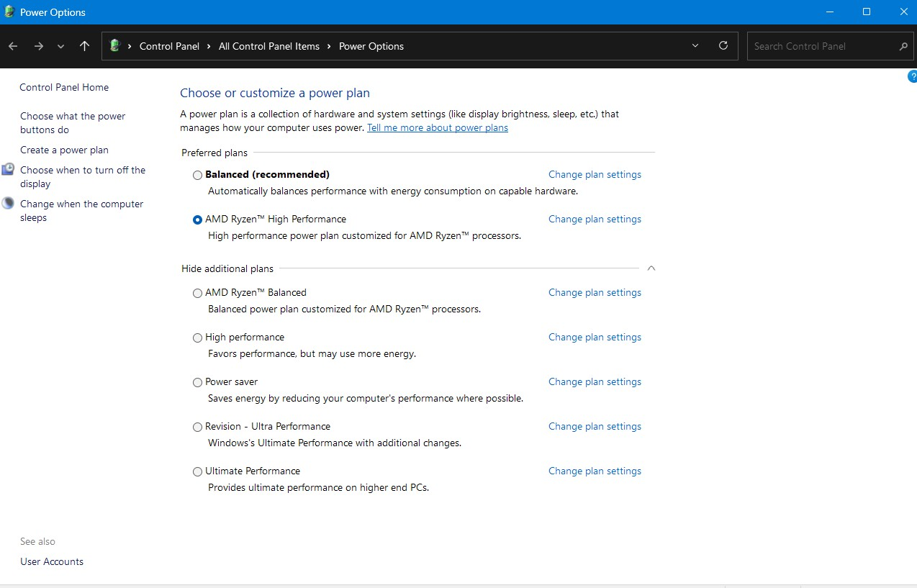Open User Accounts under See also

(x=52, y=561)
